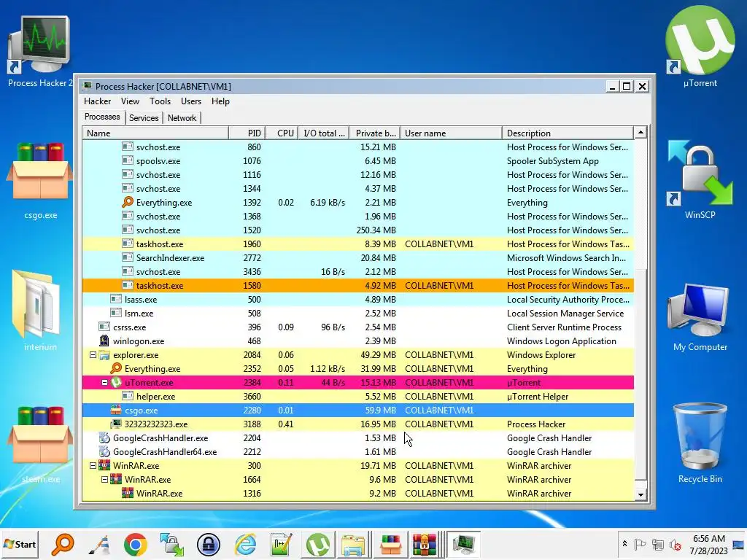This screenshot has height=560, width=747.
Task: Select the csgo.exe archive on the desktop
Action: (40, 179)
